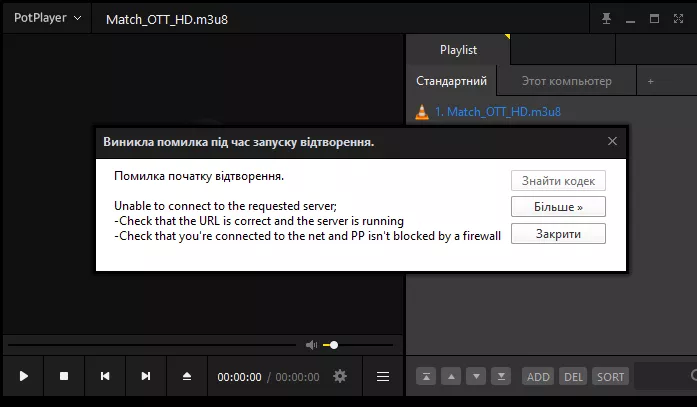Click the DEL playlist button
697x407 pixels.
(573, 377)
